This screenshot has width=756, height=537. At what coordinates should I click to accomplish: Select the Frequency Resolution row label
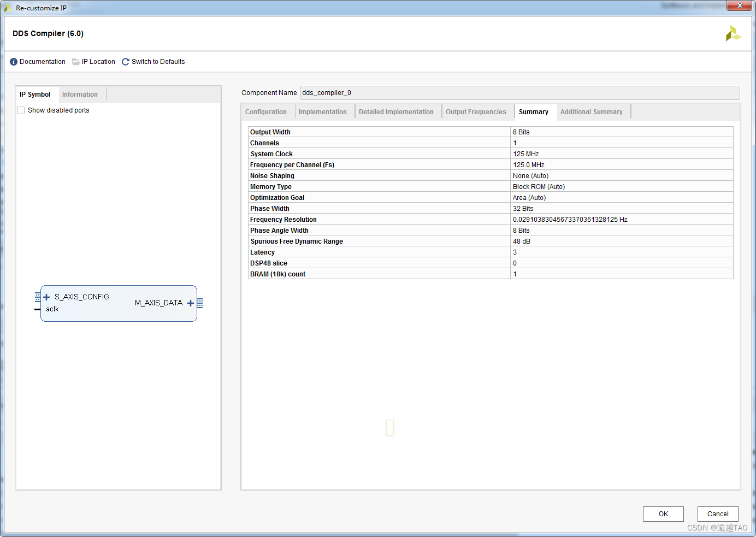(x=283, y=220)
